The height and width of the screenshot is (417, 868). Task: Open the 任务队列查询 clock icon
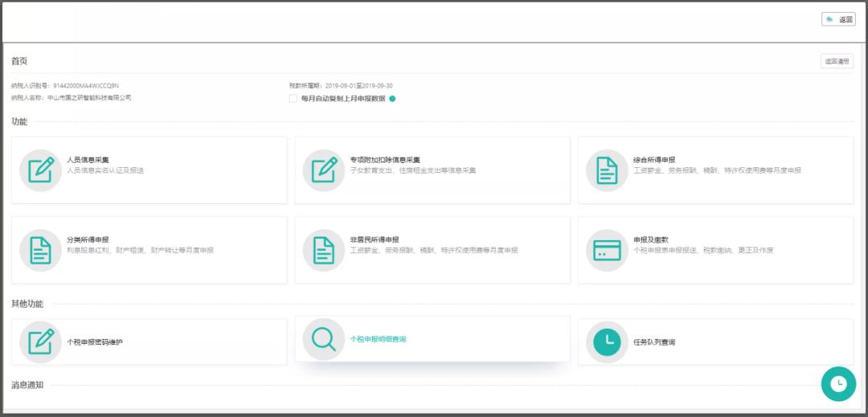tap(607, 341)
